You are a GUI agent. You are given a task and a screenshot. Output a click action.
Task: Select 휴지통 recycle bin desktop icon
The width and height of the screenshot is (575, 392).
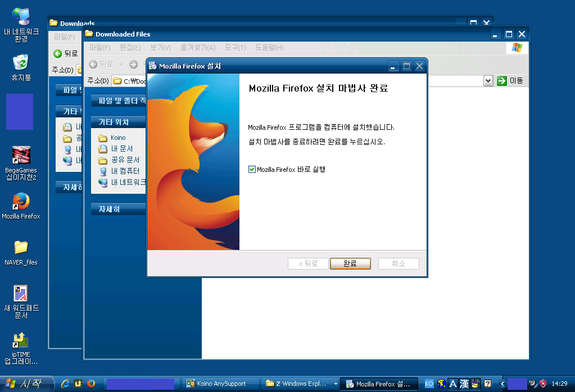(x=21, y=68)
